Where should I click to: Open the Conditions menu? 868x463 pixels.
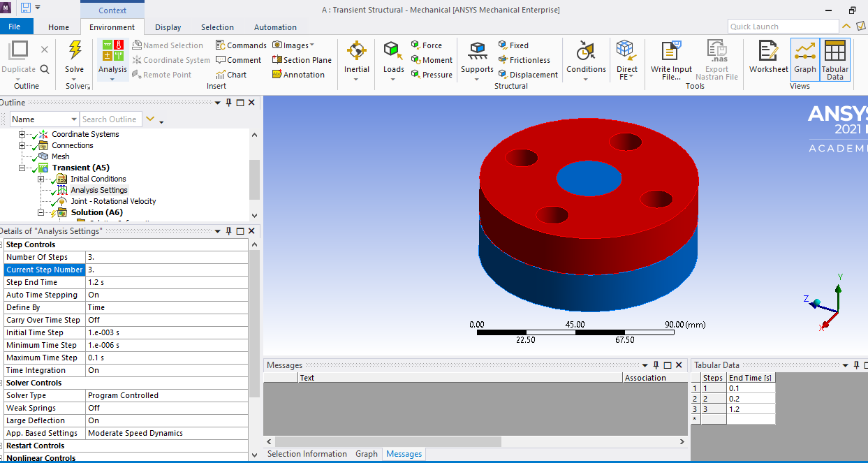586,60
